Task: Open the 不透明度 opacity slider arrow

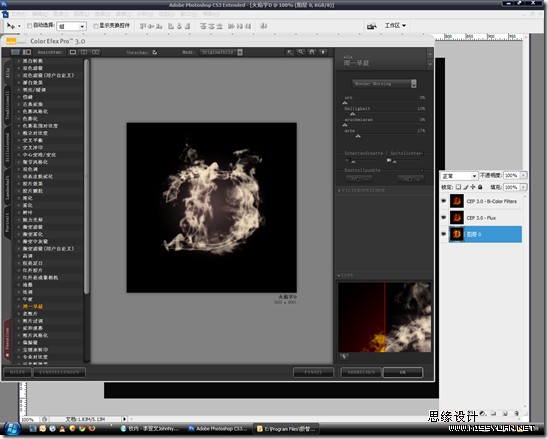Action: coord(523,175)
